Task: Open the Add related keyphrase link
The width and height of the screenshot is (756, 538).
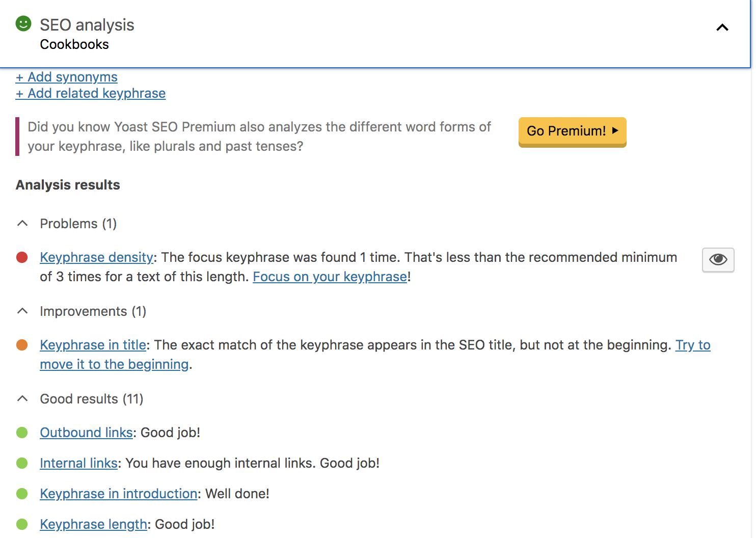Action: [x=91, y=93]
